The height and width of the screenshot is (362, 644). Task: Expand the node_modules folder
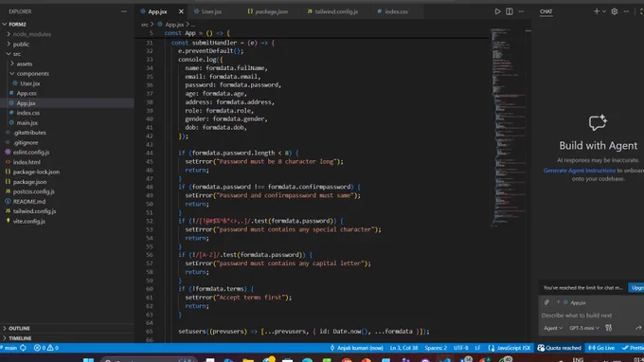click(32, 34)
